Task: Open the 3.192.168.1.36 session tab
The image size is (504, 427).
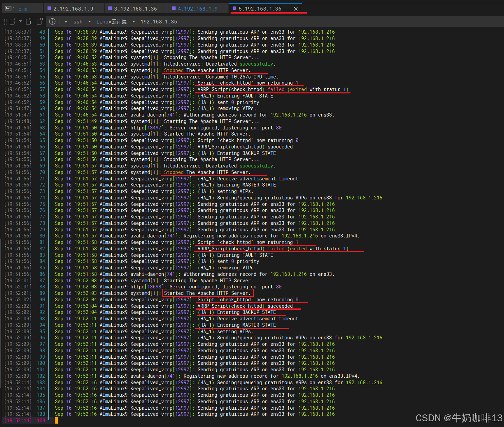Action: click(x=136, y=9)
